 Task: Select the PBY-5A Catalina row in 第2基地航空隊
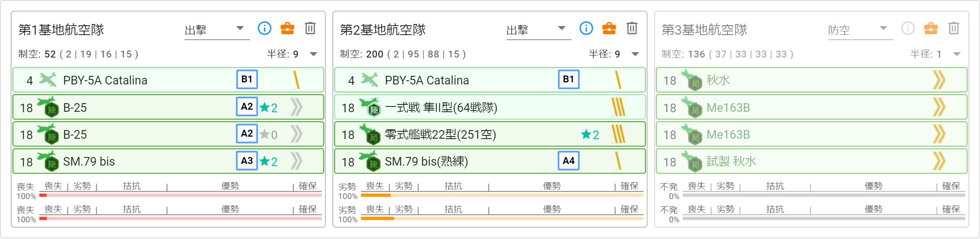490,80
